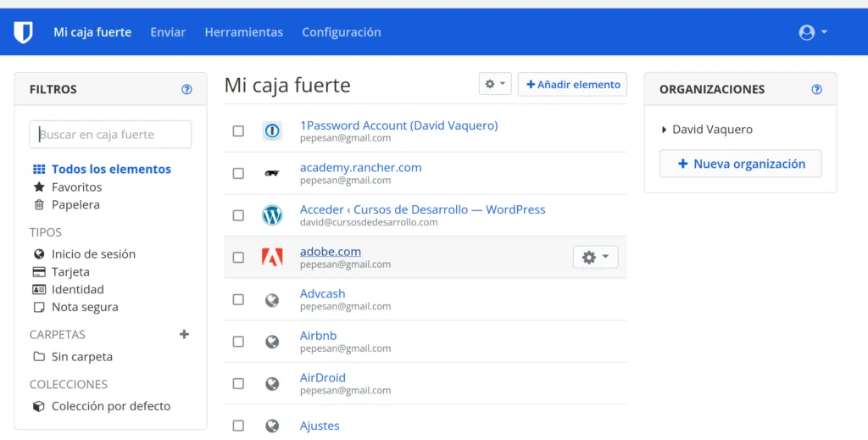The image size is (868, 440).
Task: Click the Airbnb globe icon
Action: click(272, 342)
